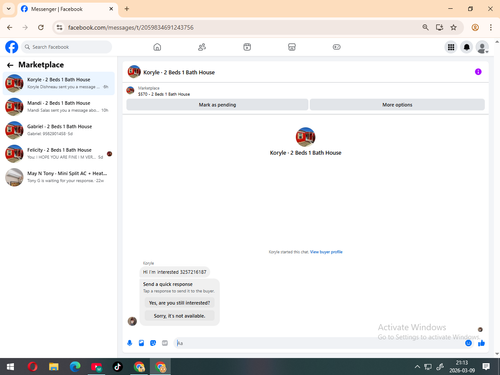
Task: Open Felicity - 2 Beds 1 Bath House chat
Action: click(59, 153)
